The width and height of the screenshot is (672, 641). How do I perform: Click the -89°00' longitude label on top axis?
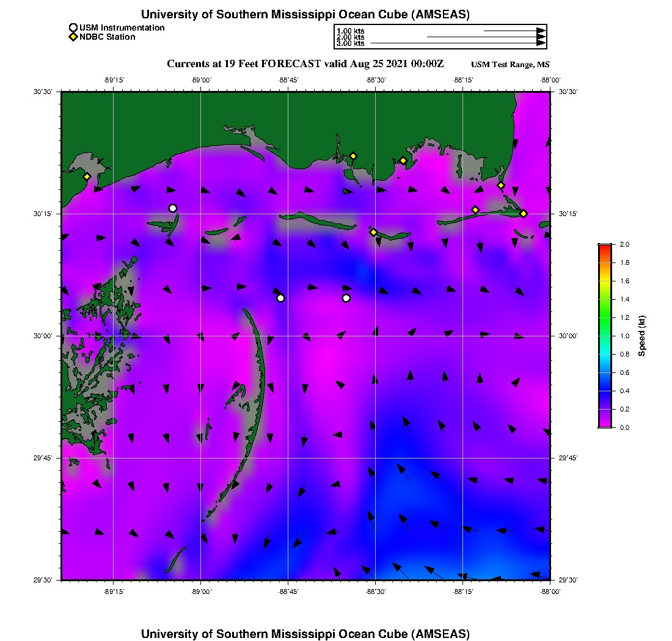coord(201,80)
